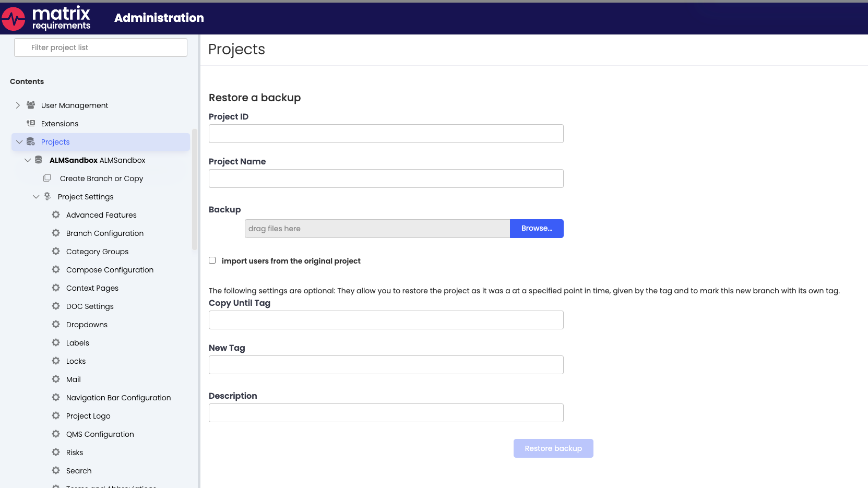Screen dimensions: 868x488
Task: Open the Dropdowns settings page
Action: tap(87, 324)
